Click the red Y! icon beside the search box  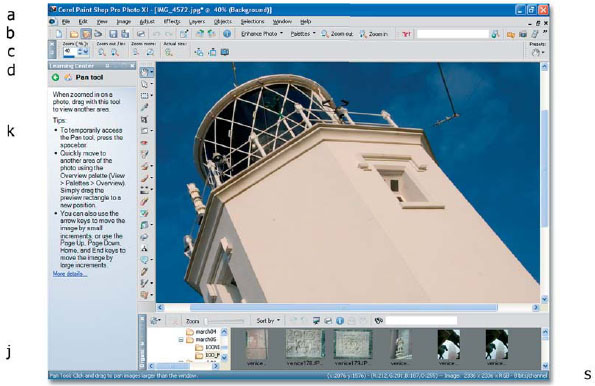pyautogui.click(x=406, y=34)
